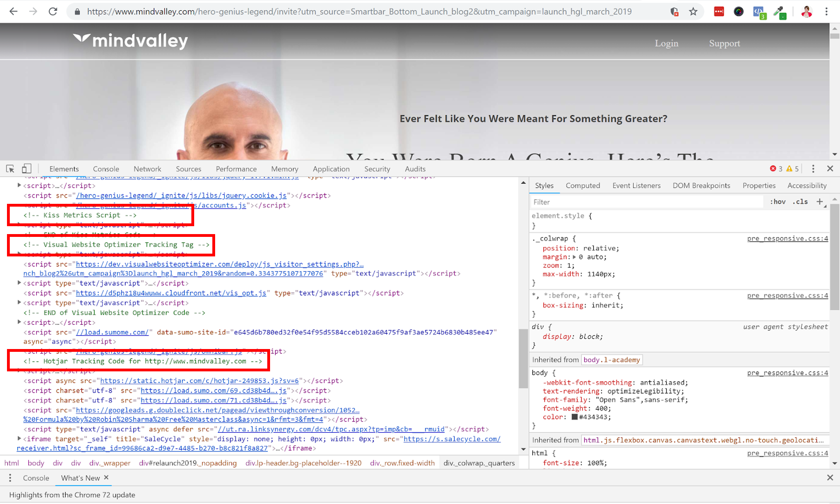Image resolution: width=840 pixels, height=504 pixels.
Task: Click the yellow warning count indicator
Action: point(792,169)
